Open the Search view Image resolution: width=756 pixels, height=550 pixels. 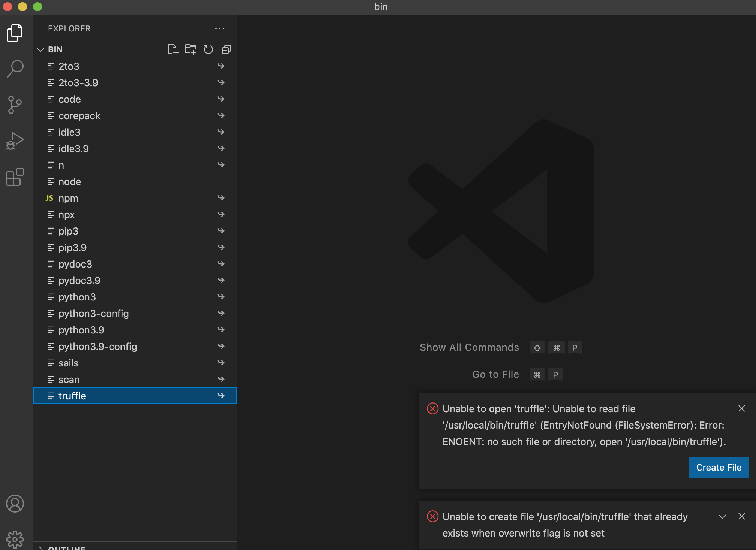[x=15, y=69]
